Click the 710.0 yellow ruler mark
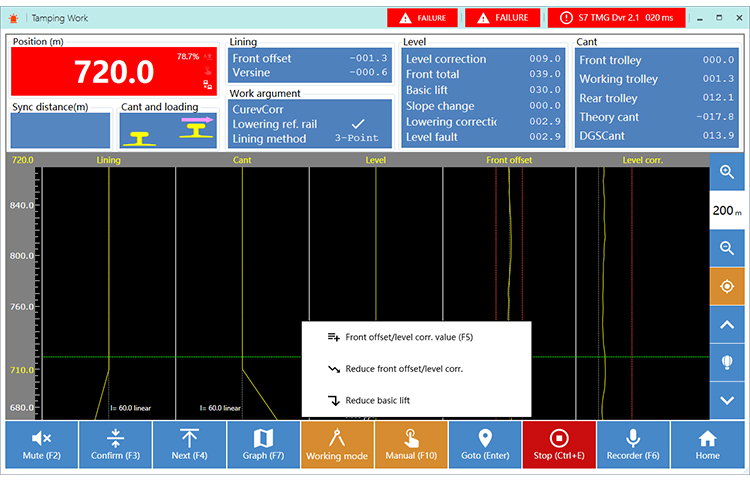This screenshot has height=480, width=750. [x=22, y=370]
